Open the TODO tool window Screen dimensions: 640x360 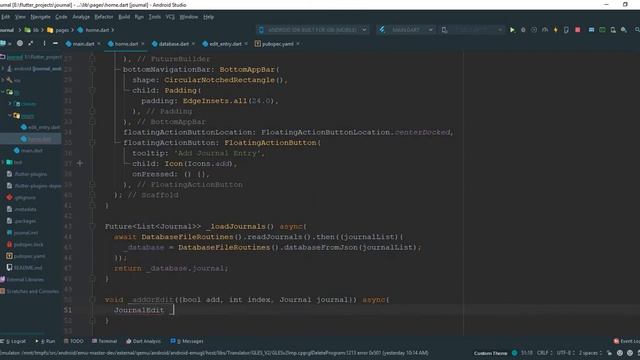click(x=74, y=341)
